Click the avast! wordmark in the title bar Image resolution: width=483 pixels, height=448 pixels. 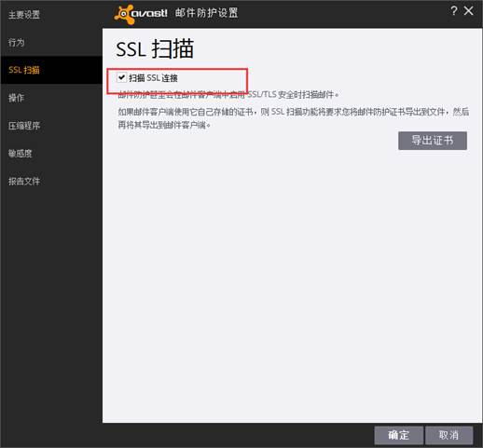click(149, 13)
